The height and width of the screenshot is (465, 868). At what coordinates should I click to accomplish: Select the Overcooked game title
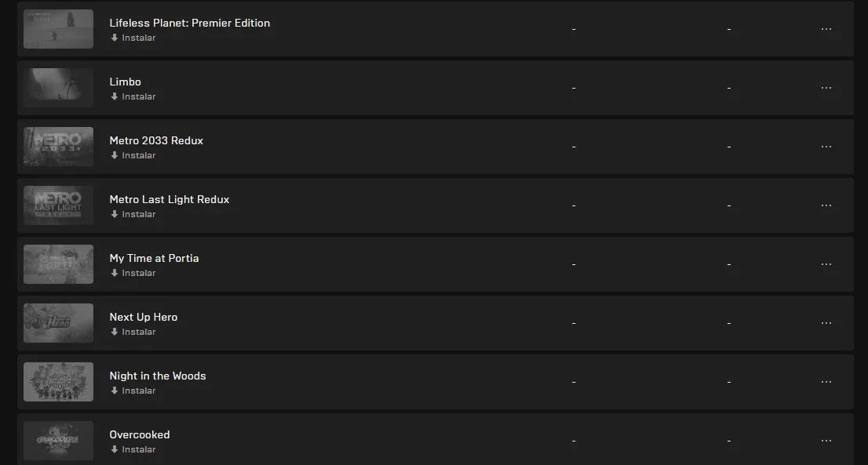pos(140,434)
